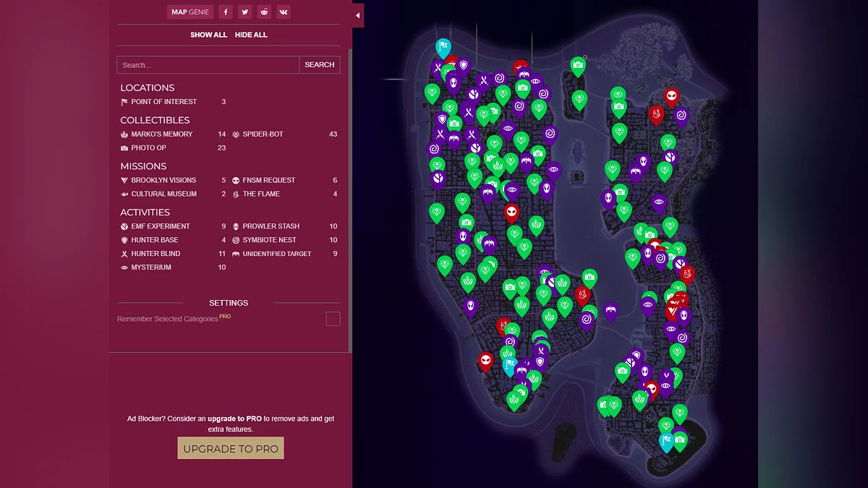Share via the Twitter bird icon
The image size is (868, 488).
coord(245,12)
